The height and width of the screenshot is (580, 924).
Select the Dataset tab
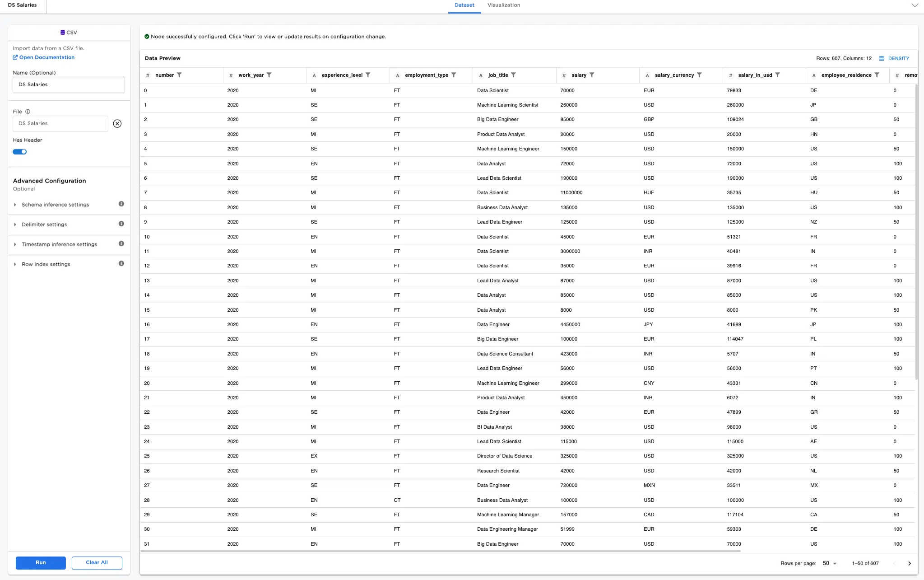pos(464,5)
